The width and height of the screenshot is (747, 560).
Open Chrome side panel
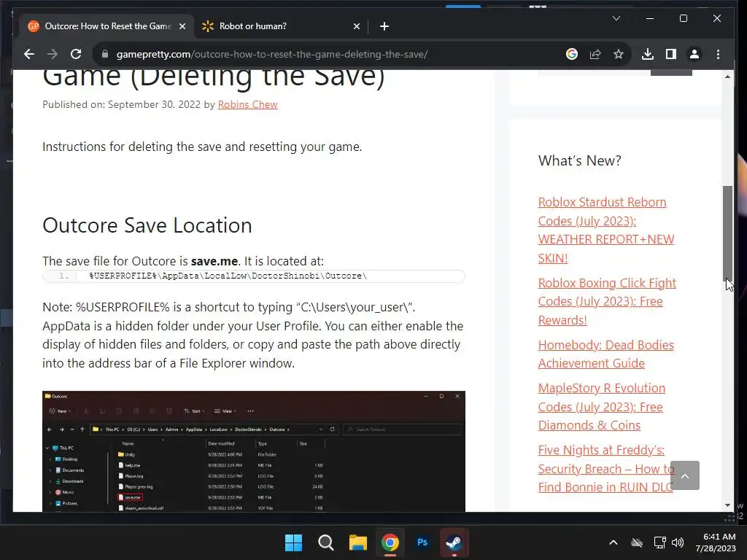coord(671,54)
